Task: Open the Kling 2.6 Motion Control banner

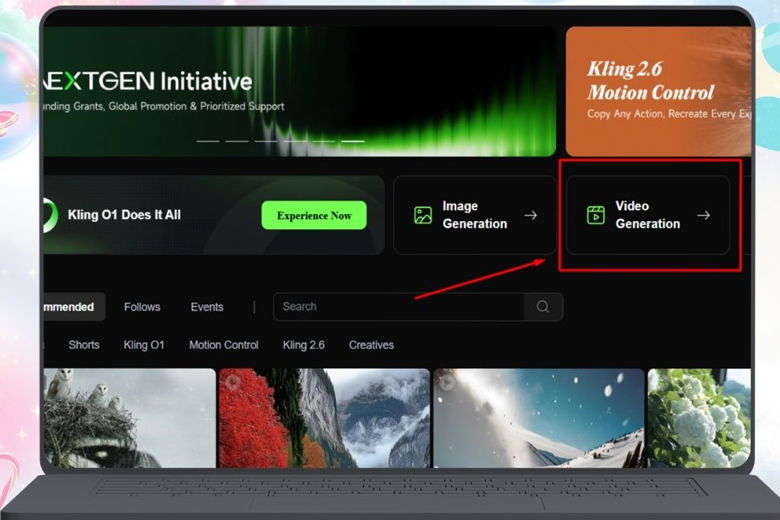Action: 659,92
